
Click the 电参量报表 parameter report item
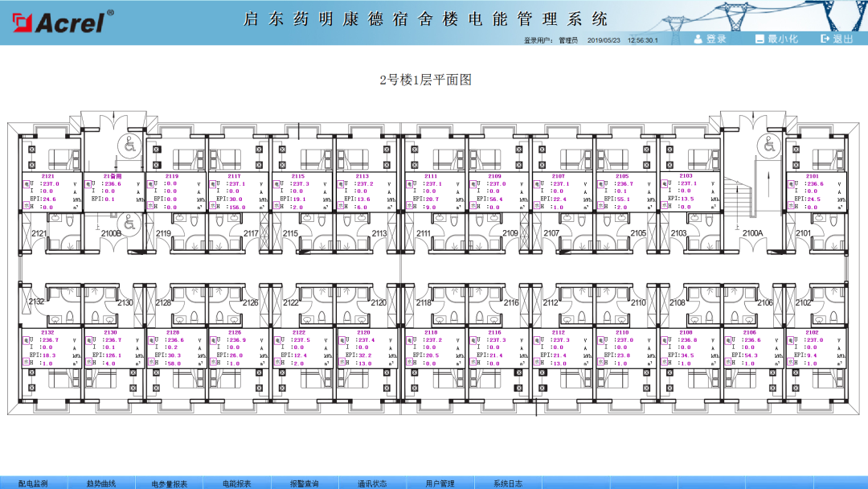(x=169, y=483)
